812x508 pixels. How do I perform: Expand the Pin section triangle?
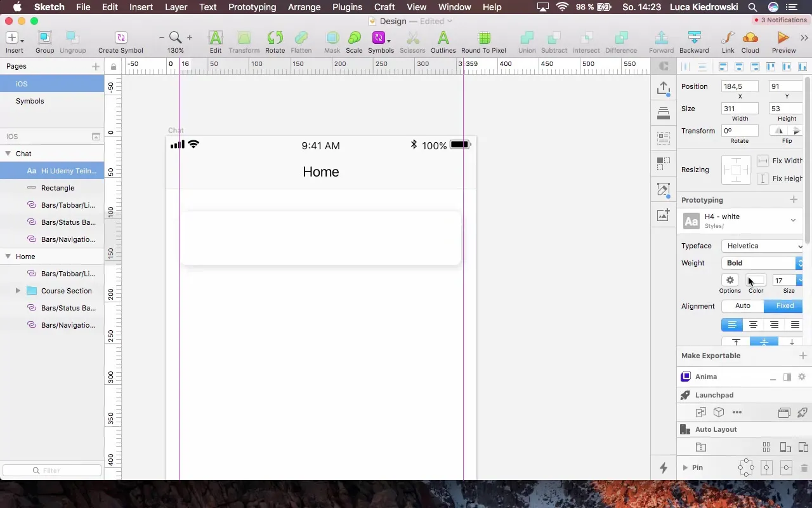(x=685, y=467)
